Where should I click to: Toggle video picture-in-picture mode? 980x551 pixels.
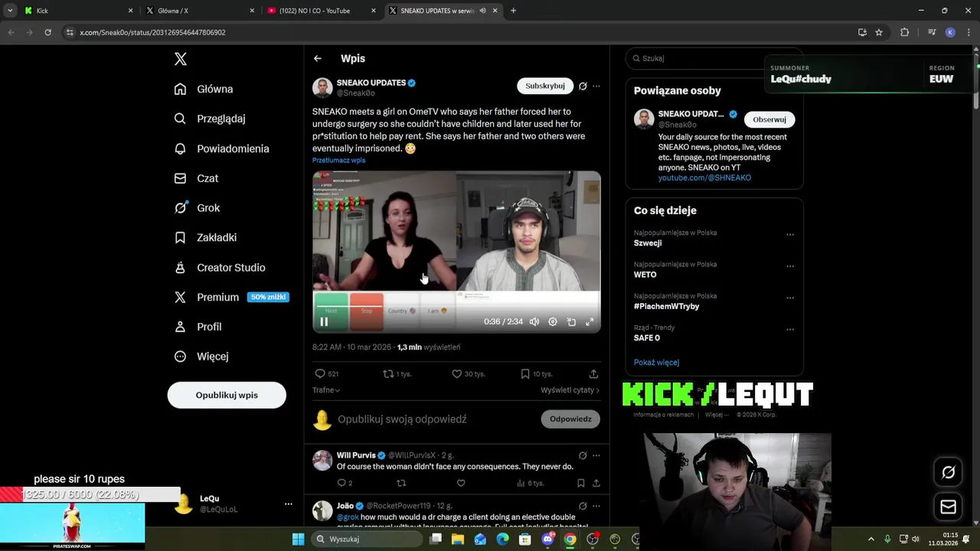(x=571, y=322)
